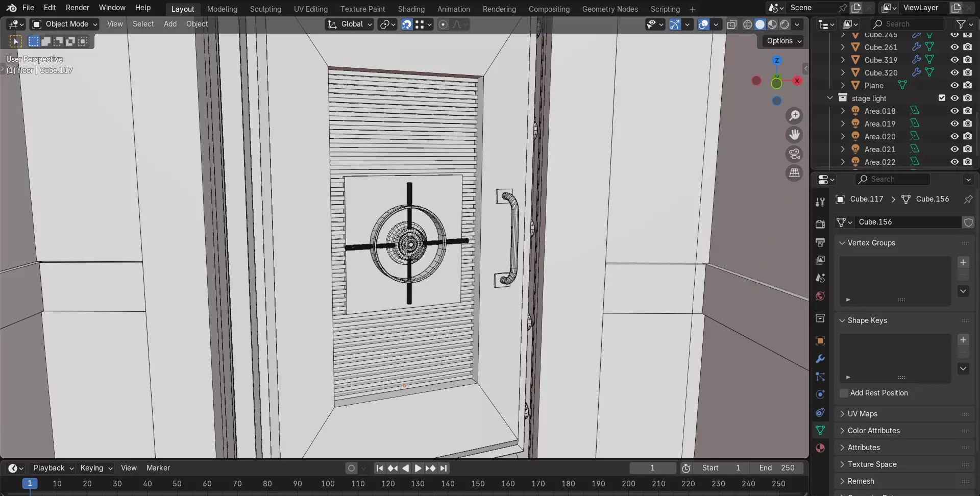Open the Object Constraints properties tab
The image size is (980, 496).
coord(820,412)
